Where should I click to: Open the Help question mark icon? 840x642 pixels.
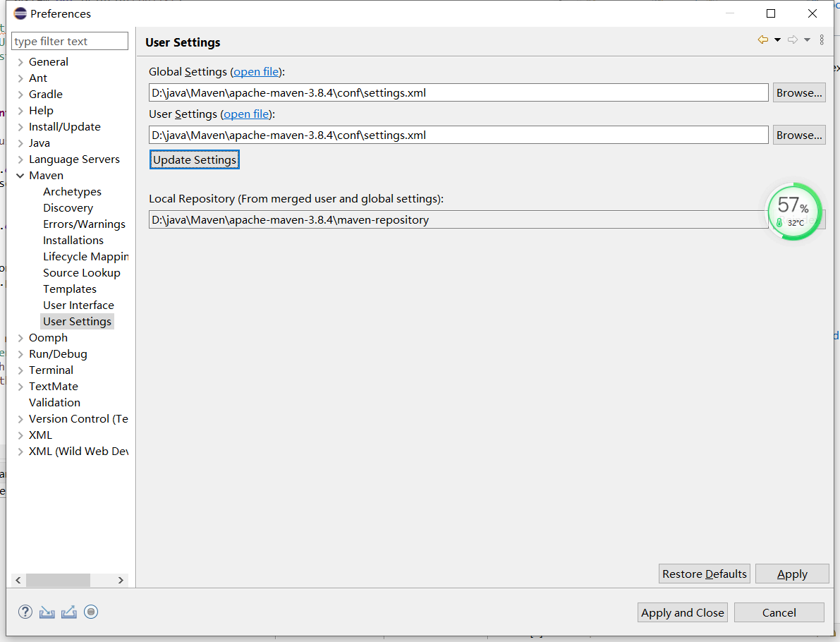click(25, 612)
